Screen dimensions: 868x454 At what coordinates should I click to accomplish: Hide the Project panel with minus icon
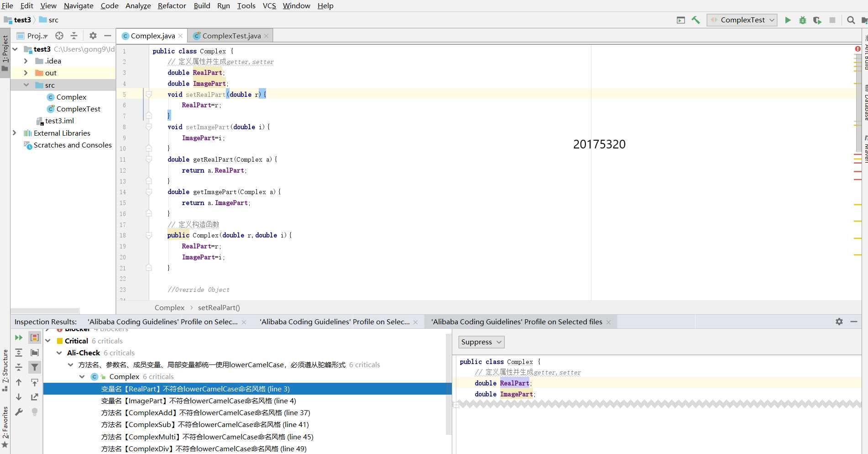tap(108, 36)
